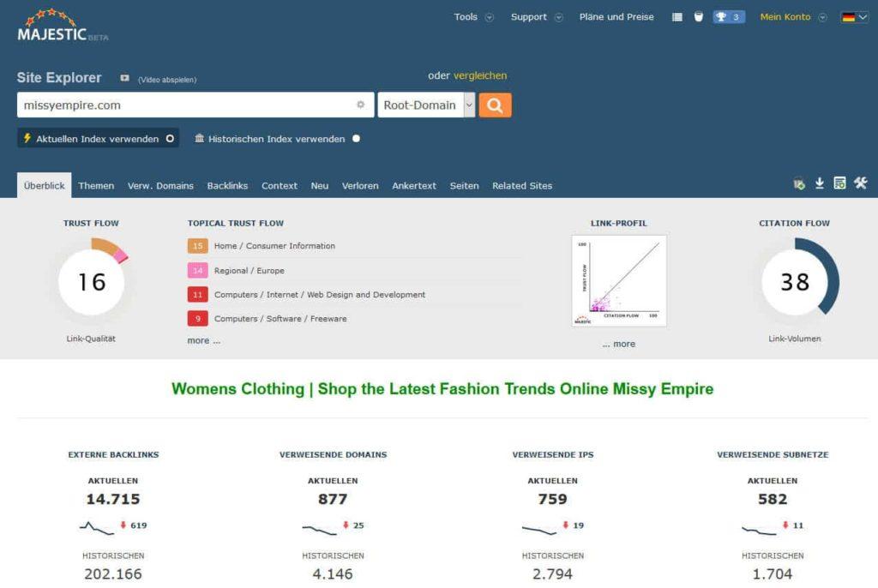Viewport: 878px width, 588px height.
Task: Click the green refresh report icon
Action: [799, 183]
